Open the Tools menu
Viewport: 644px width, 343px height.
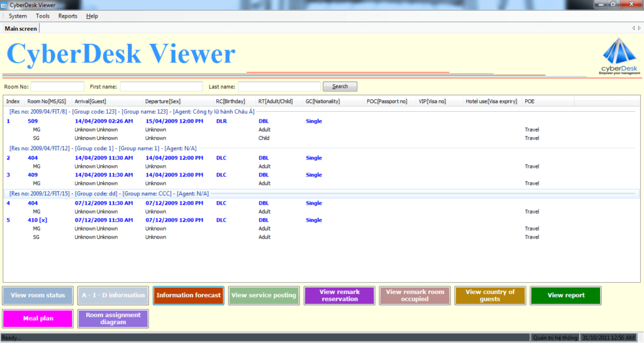click(43, 16)
